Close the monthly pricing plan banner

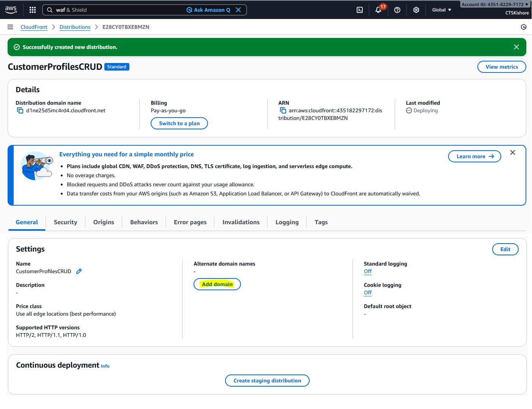pos(513,153)
